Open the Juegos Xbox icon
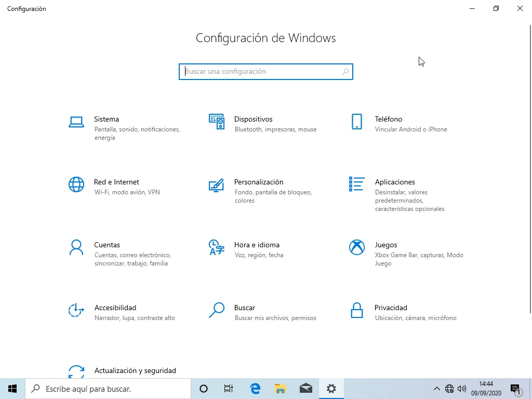532x399 pixels. tap(356, 247)
